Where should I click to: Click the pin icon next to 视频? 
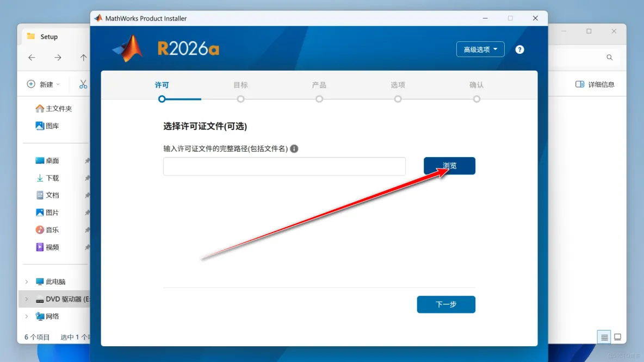(x=87, y=247)
